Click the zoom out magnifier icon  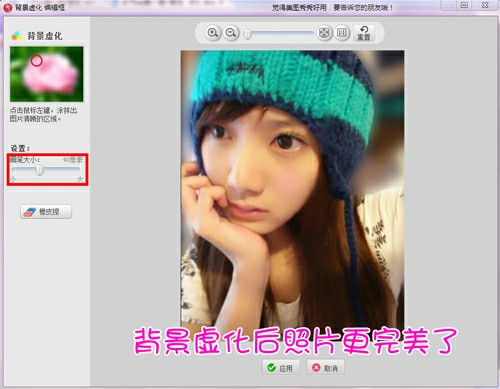[x=231, y=33]
